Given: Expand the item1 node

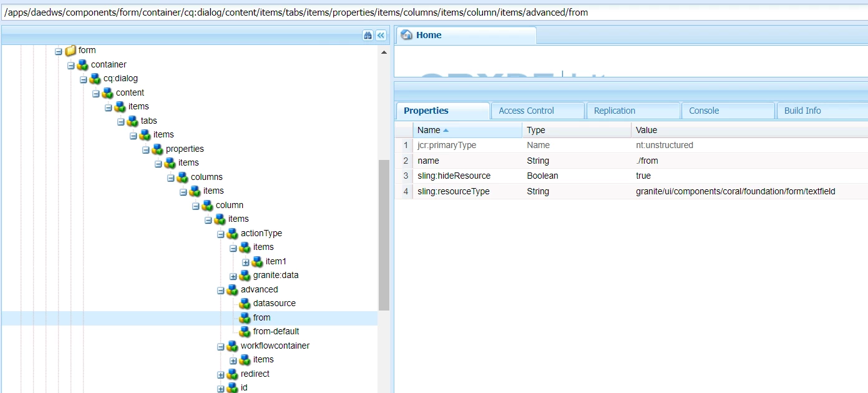Looking at the screenshot, I should (246, 262).
